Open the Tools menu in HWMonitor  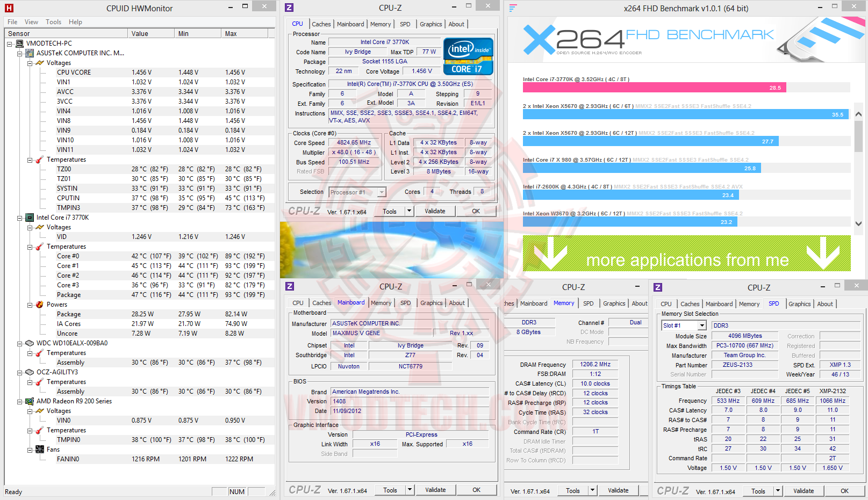pyautogui.click(x=53, y=22)
